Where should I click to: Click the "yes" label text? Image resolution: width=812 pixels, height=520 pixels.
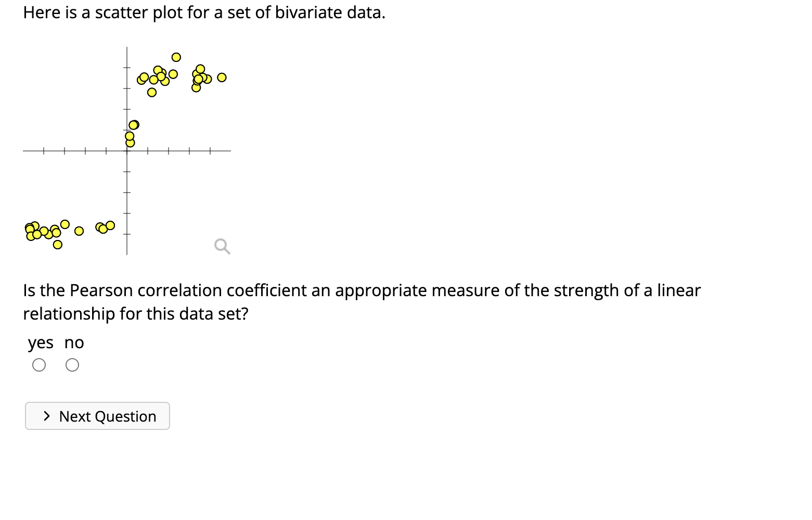click(41, 343)
